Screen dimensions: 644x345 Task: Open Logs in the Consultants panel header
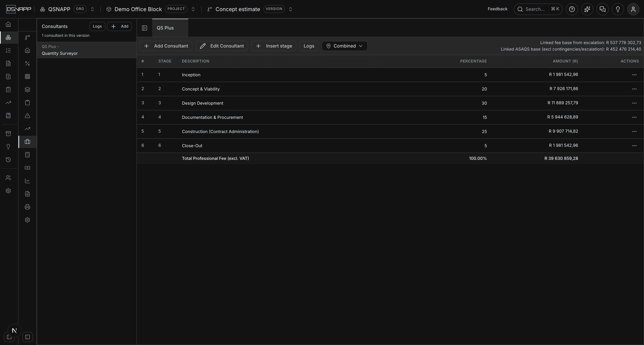[x=97, y=26]
